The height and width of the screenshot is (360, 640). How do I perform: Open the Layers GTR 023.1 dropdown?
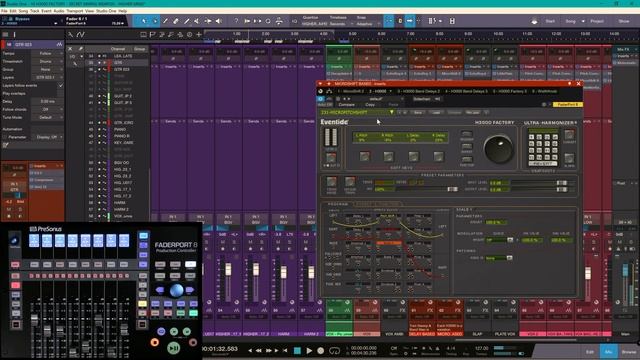point(47,77)
